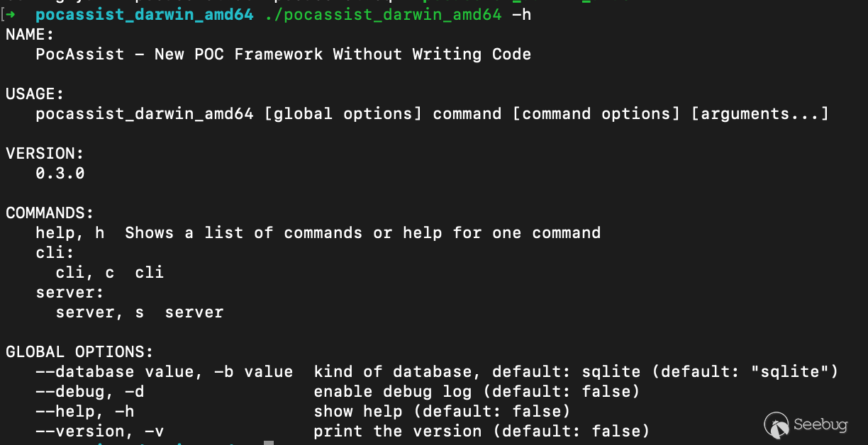Click the GLOBAL OPTIONS: heading

[x=79, y=351]
